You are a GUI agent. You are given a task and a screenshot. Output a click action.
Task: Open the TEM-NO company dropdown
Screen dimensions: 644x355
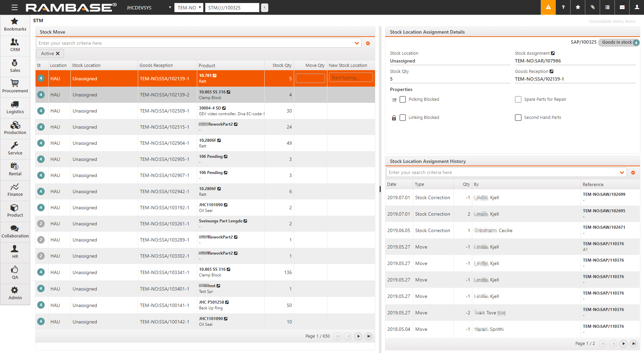point(189,7)
